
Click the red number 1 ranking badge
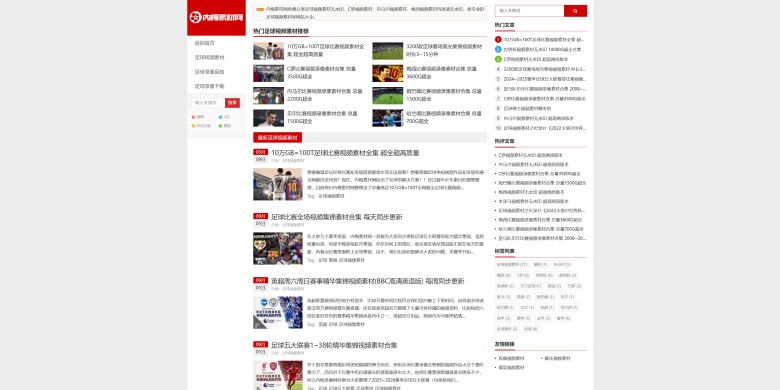click(x=498, y=39)
